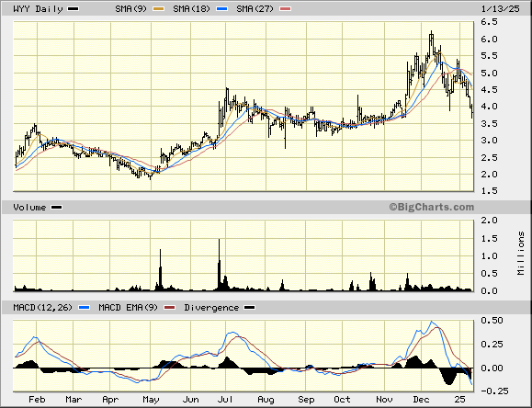Click the volume spike in early May

pos(160,270)
